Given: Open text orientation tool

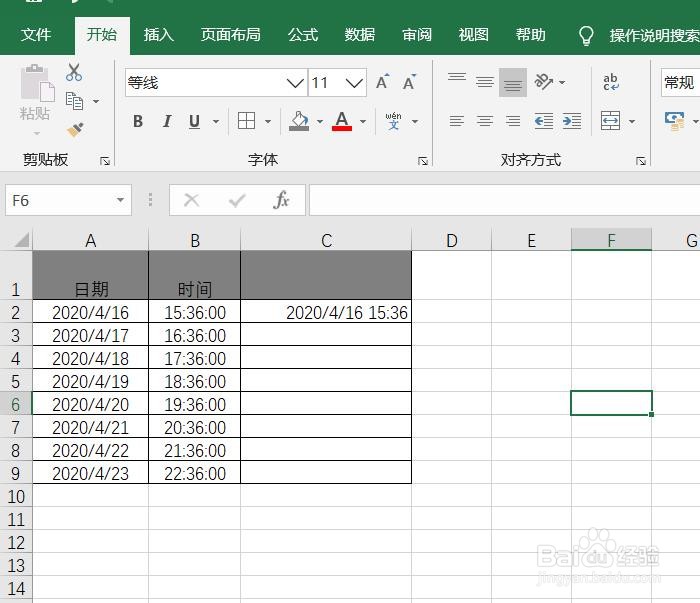Looking at the screenshot, I should 544,82.
